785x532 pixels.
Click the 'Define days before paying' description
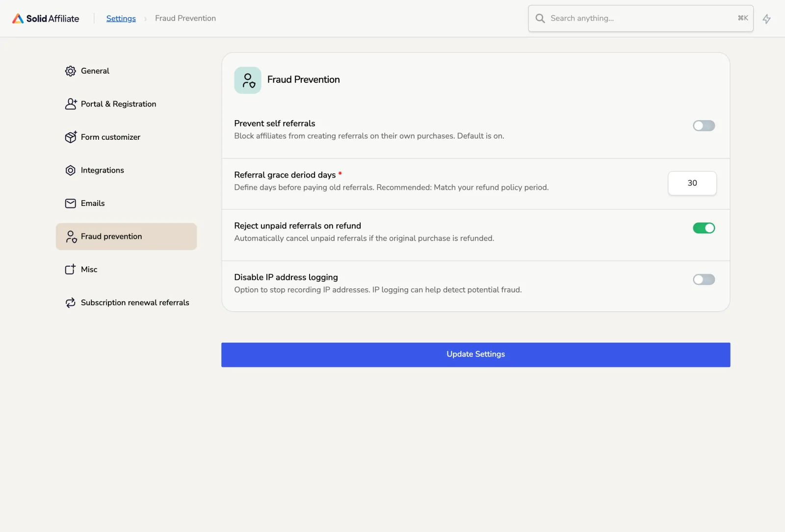(391, 188)
